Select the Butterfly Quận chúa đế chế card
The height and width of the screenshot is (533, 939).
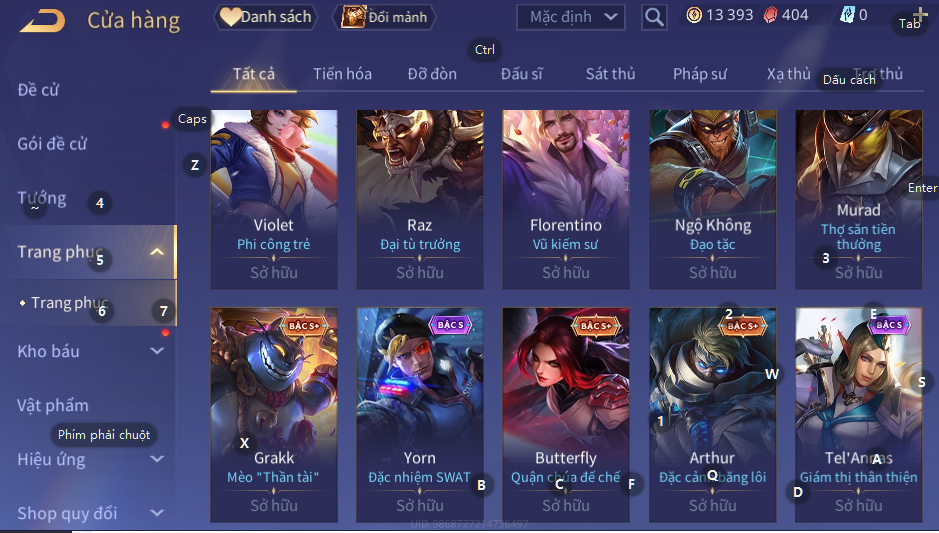(566, 415)
